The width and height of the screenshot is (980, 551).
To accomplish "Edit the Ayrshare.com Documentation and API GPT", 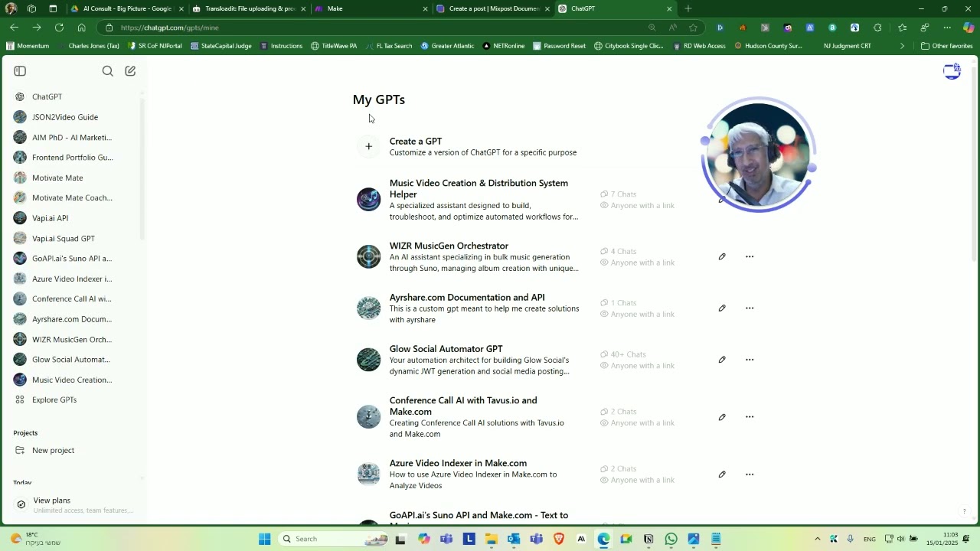I will coord(722,308).
